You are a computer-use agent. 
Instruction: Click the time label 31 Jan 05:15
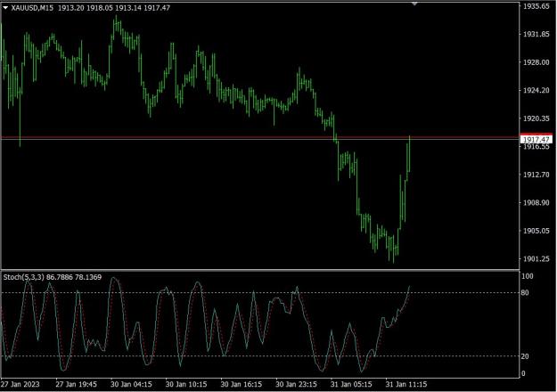[x=351, y=384]
